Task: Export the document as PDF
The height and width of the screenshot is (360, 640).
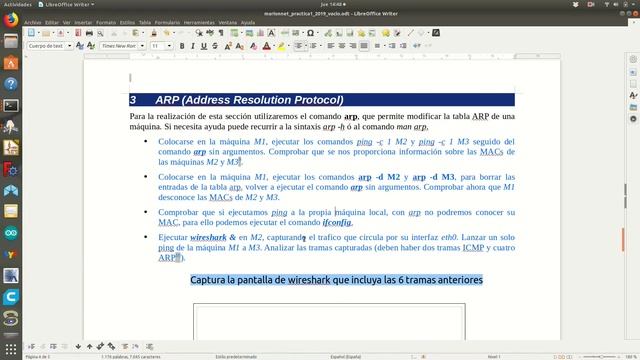Action: 78,33
